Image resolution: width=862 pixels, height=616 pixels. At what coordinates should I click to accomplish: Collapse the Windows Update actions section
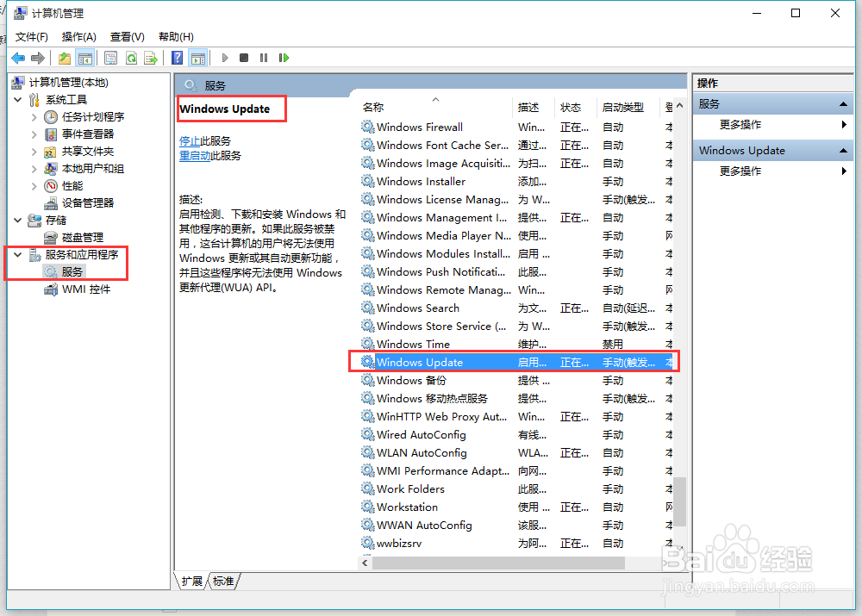tap(843, 151)
